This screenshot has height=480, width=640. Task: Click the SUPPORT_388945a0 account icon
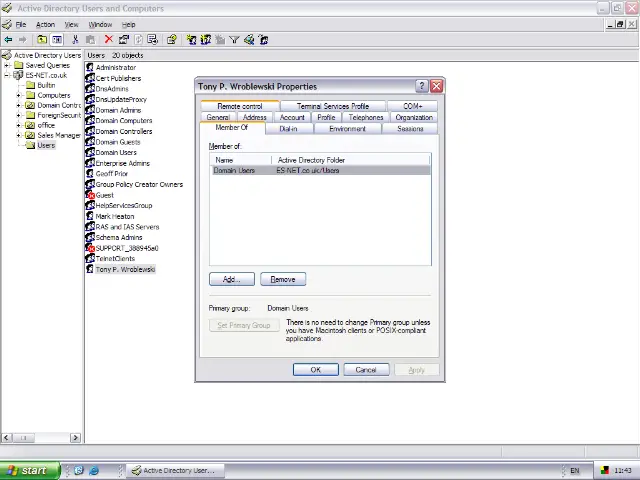90,248
